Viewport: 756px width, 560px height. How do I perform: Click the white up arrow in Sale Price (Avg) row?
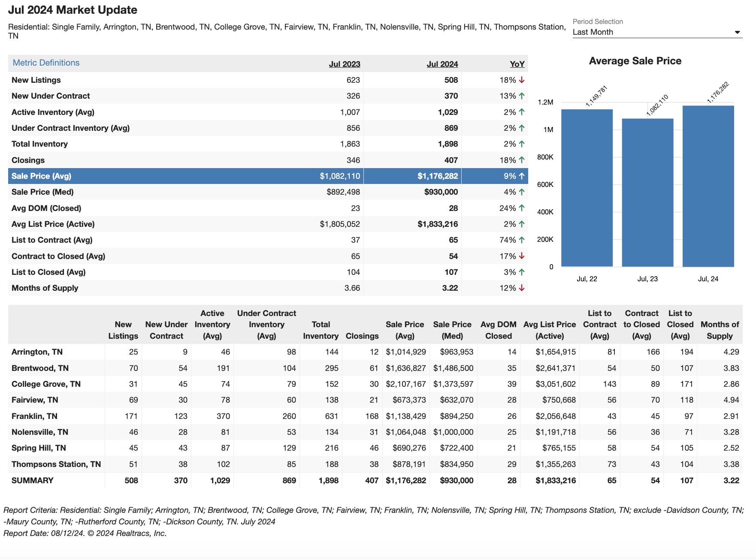pos(522,176)
